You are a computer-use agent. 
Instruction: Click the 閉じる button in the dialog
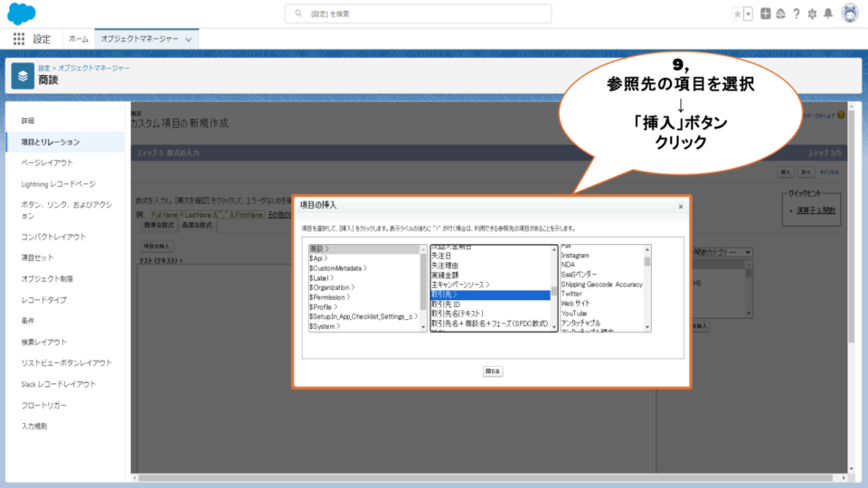point(492,371)
